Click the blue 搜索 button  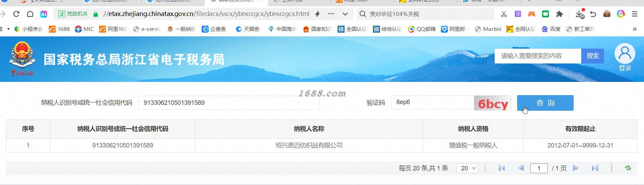point(592,56)
